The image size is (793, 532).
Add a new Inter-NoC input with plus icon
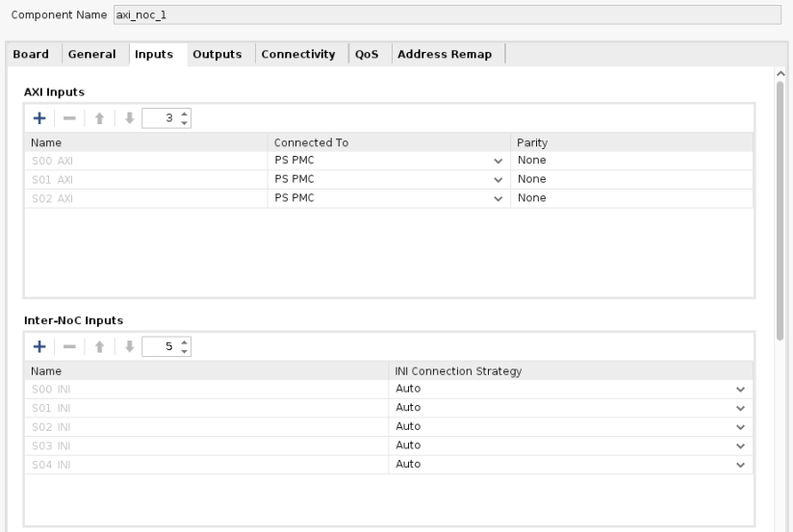click(40, 346)
